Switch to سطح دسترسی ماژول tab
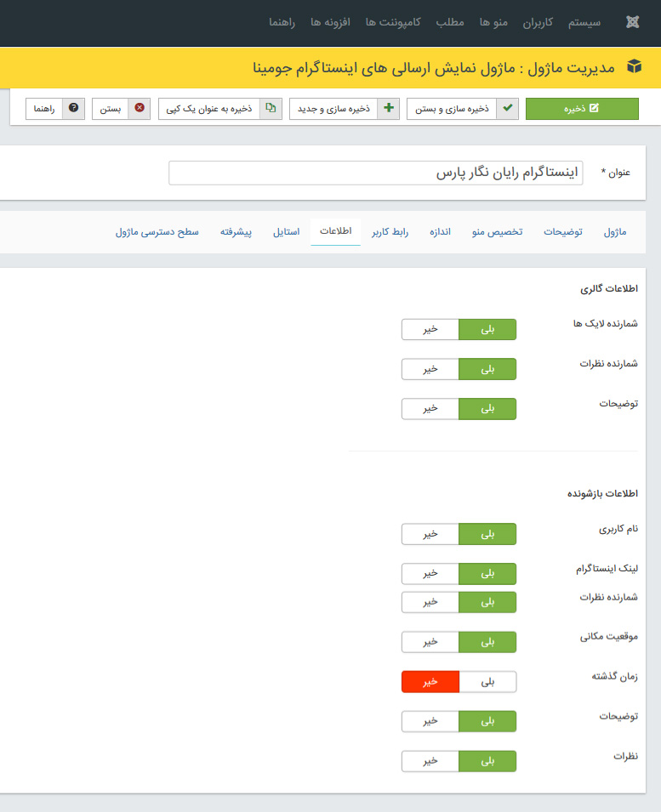 pos(157,232)
